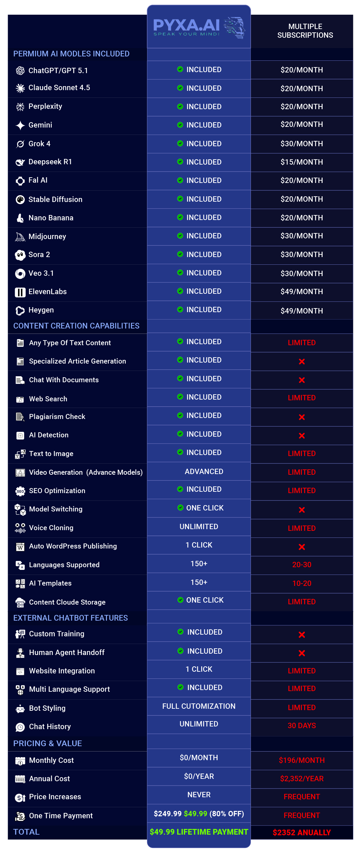The image size is (361, 868).
Task: Click the Text to Image icon
Action: click(20, 454)
